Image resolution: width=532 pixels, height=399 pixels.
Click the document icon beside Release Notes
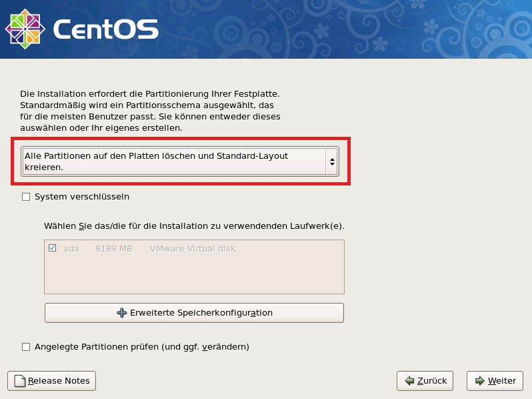coord(19,381)
